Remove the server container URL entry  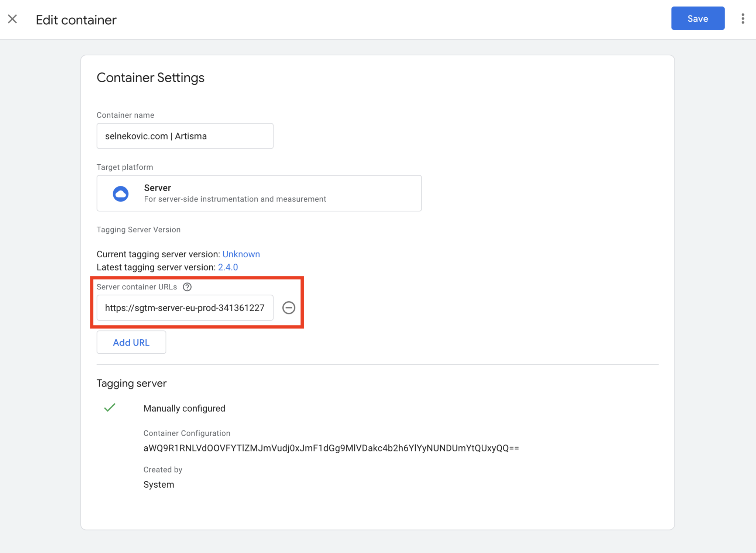click(x=289, y=308)
